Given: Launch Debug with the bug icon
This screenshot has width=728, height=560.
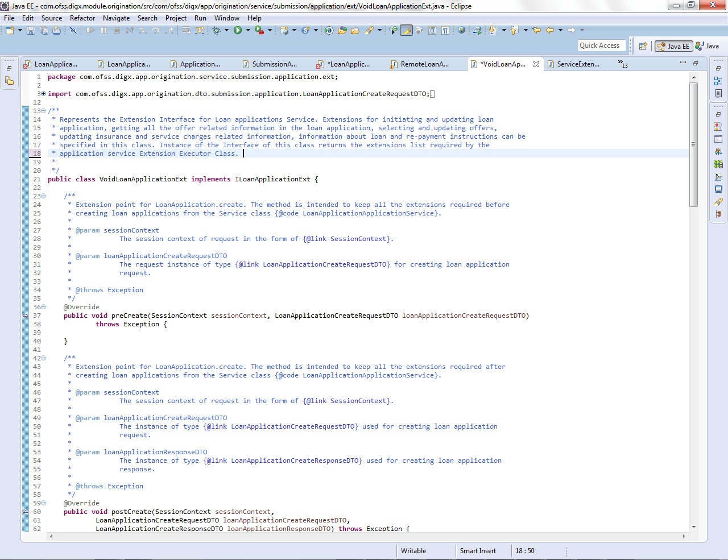Looking at the screenshot, I should pyautogui.click(x=216, y=30).
